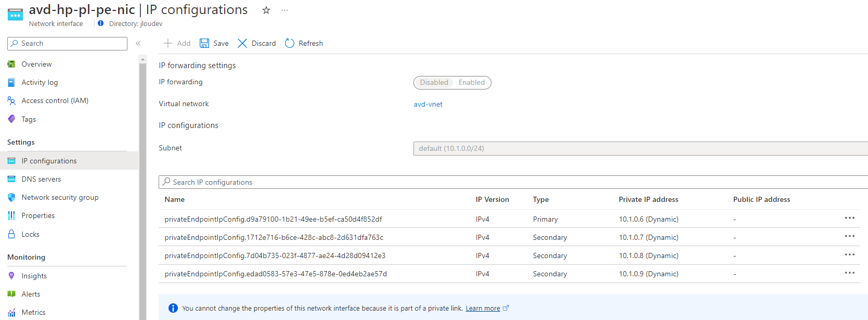Click the Network security group shield icon

tap(11, 197)
